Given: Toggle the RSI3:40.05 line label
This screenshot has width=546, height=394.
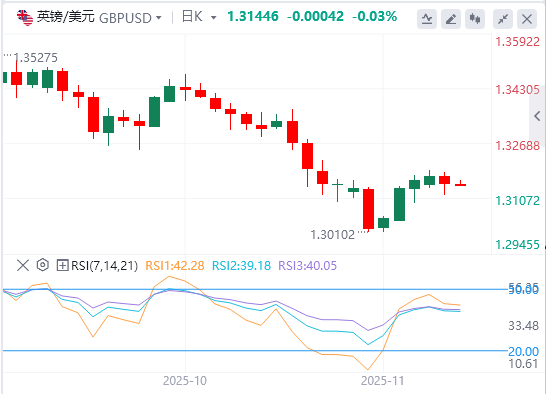Looking at the screenshot, I should [307, 266].
